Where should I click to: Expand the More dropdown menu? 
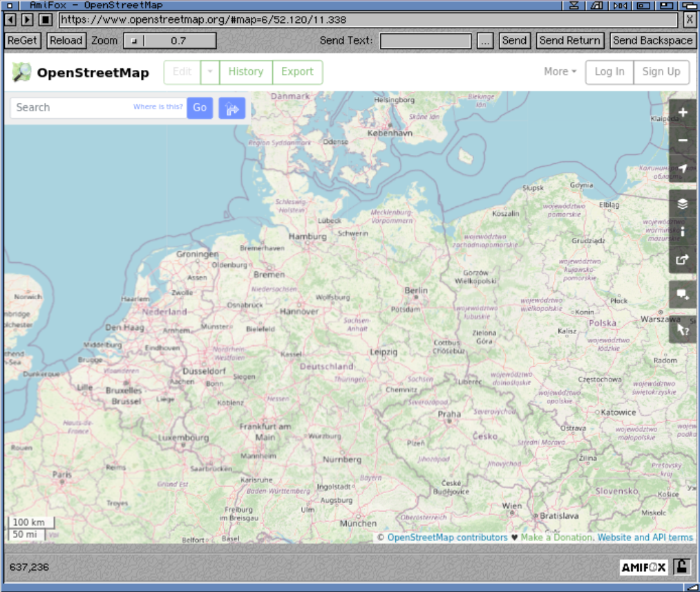point(560,71)
